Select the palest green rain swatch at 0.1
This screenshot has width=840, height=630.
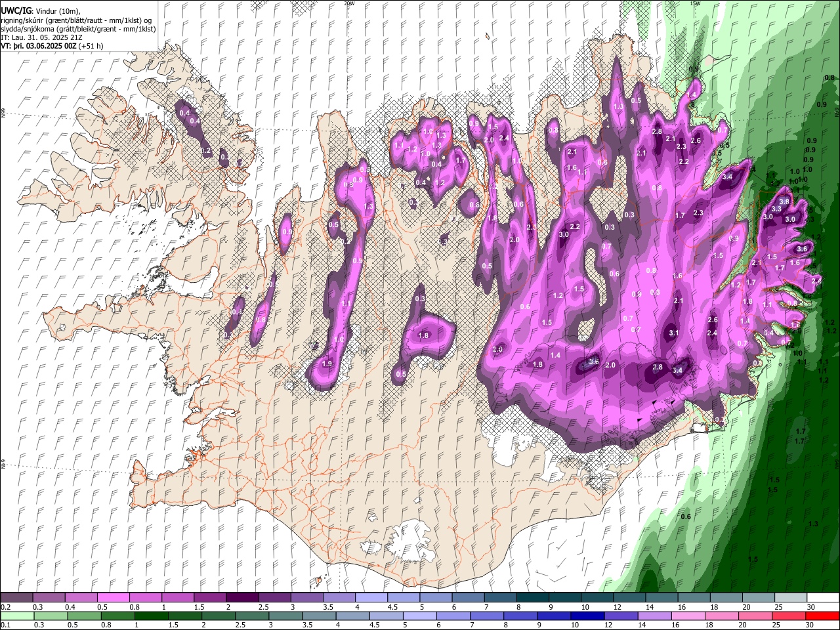pos(18,616)
